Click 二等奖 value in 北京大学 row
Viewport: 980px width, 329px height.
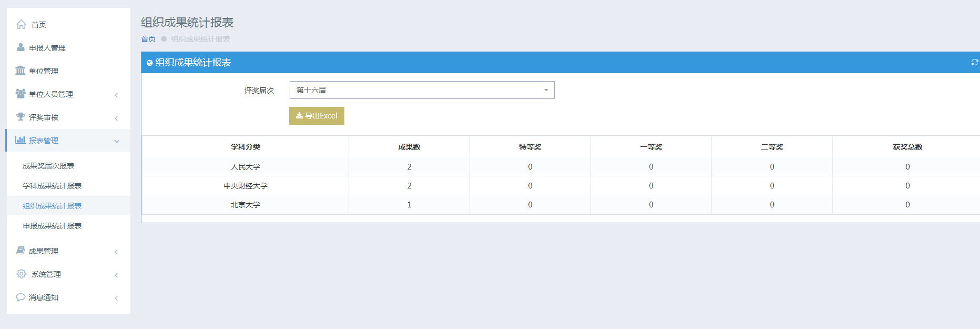coord(772,205)
